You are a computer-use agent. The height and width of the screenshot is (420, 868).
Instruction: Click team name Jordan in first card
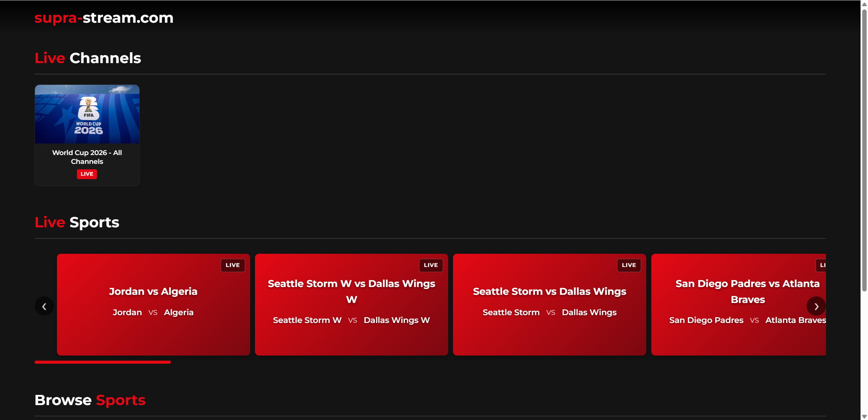(127, 312)
